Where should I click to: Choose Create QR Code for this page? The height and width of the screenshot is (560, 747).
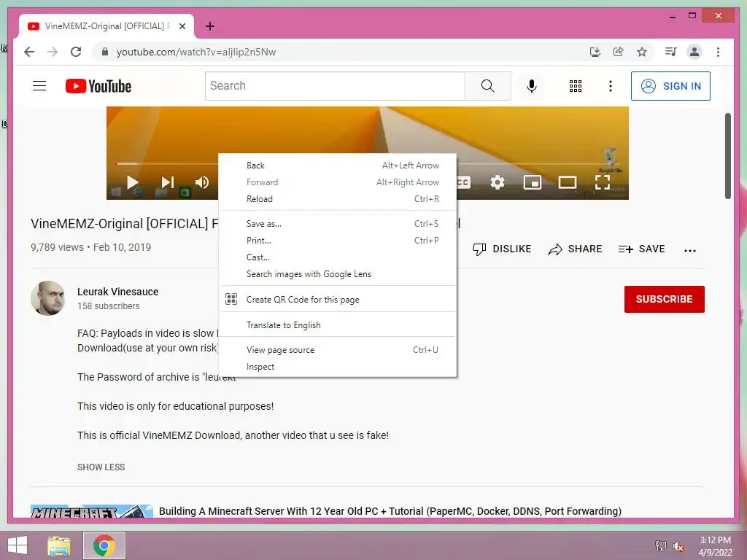click(x=338, y=300)
